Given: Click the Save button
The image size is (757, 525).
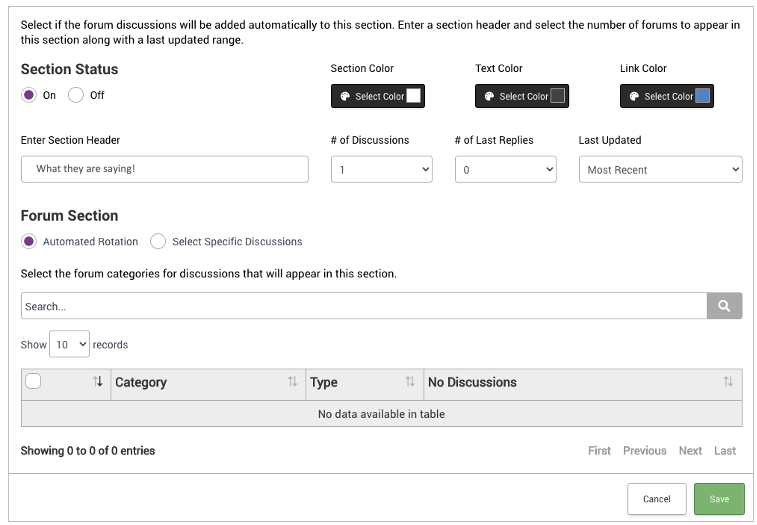Looking at the screenshot, I should click(719, 499).
